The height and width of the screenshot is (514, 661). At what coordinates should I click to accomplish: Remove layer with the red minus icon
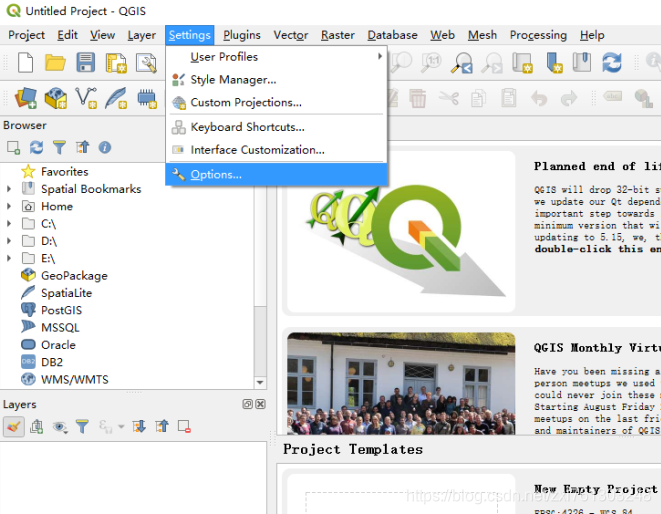tap(184, 427)
